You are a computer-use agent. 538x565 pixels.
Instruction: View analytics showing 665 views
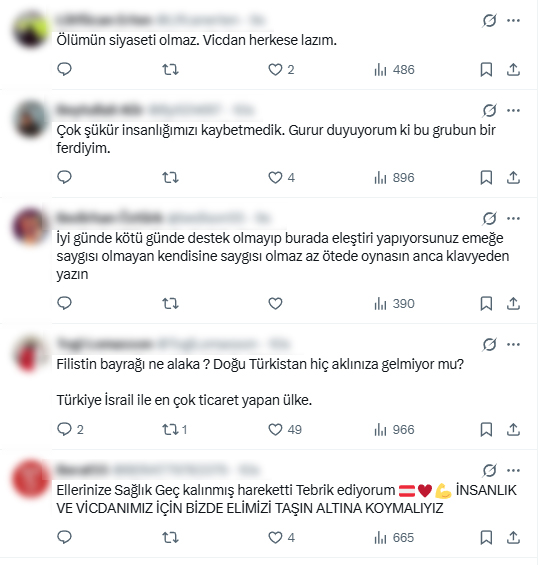point(394,538)
